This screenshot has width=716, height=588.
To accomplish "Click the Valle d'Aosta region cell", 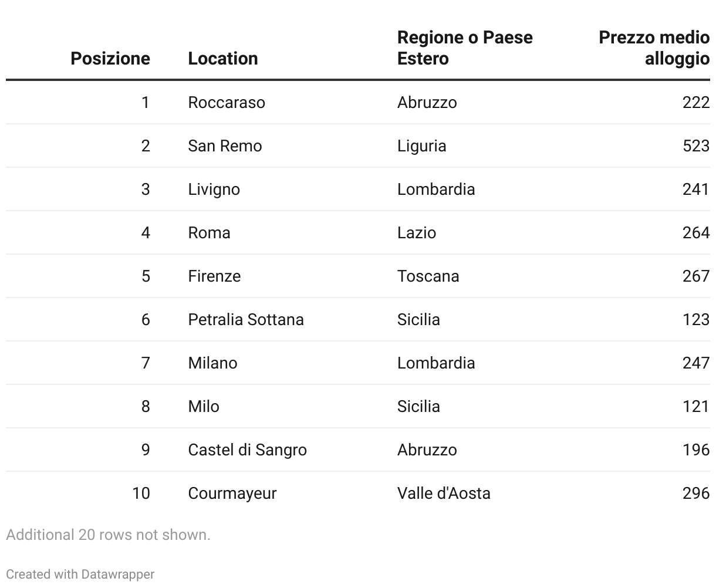I will 444,494.
